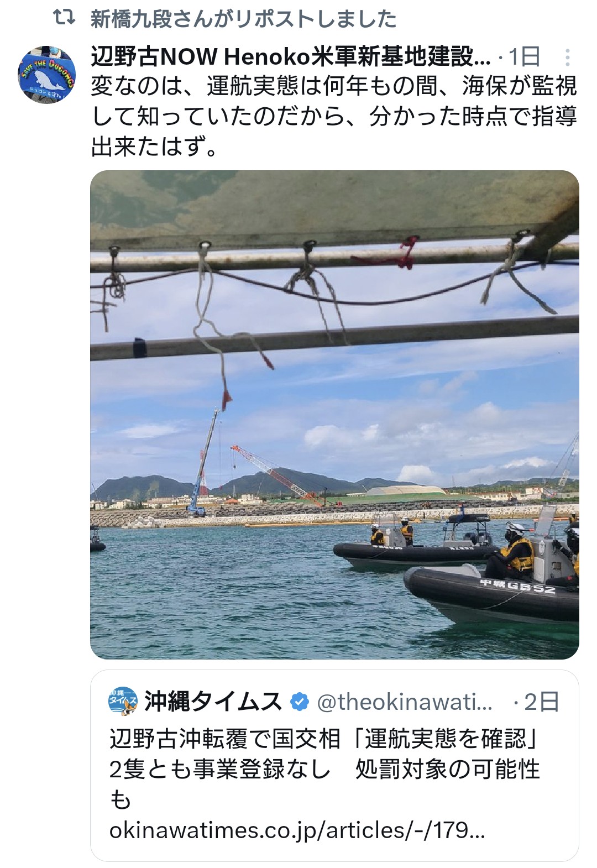Open the @theokinawati... handle

click(405, 702)
